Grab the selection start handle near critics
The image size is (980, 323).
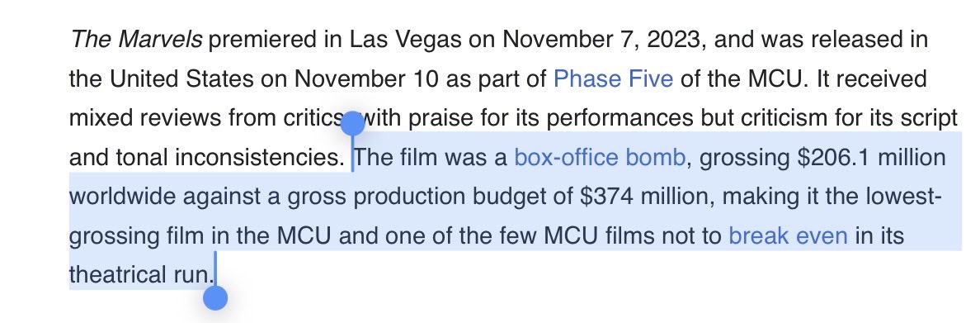pos(352,124)
